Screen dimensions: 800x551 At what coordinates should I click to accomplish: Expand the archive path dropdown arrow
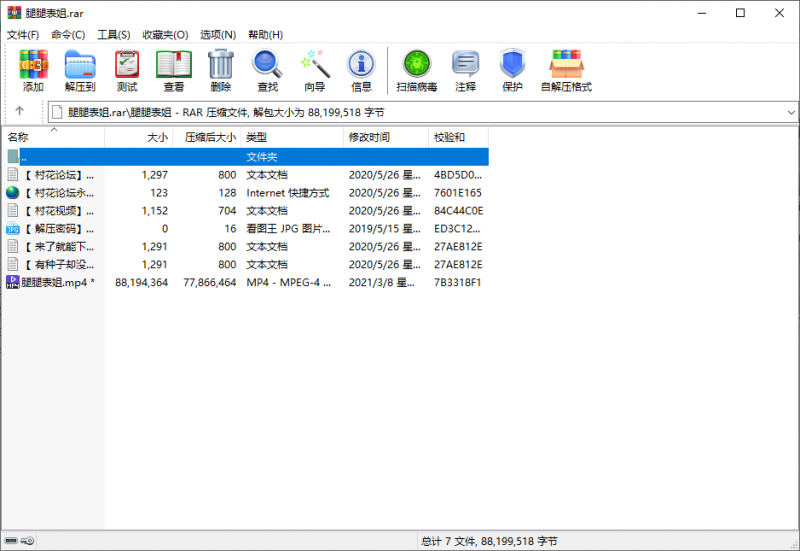click(791, 112)
